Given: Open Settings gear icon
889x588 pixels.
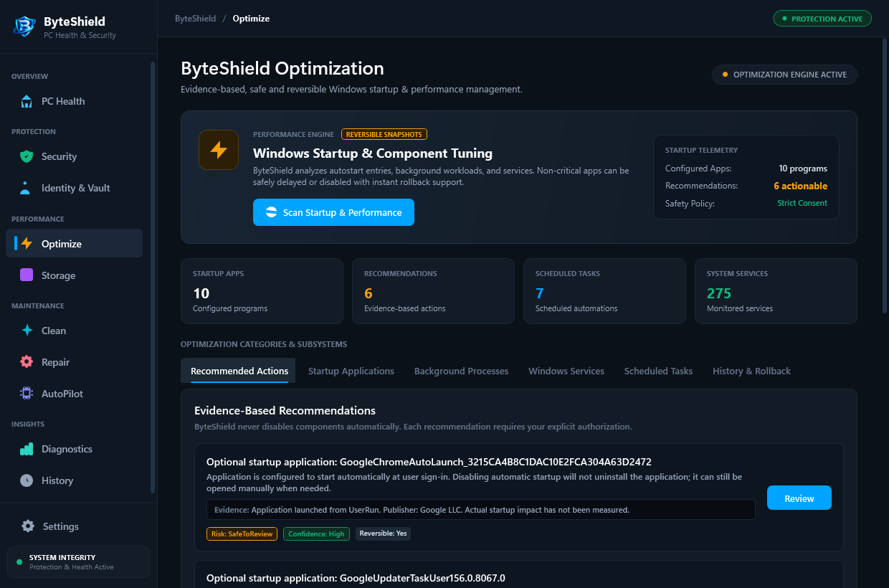Looking at the screenshot, I should 28,526.
